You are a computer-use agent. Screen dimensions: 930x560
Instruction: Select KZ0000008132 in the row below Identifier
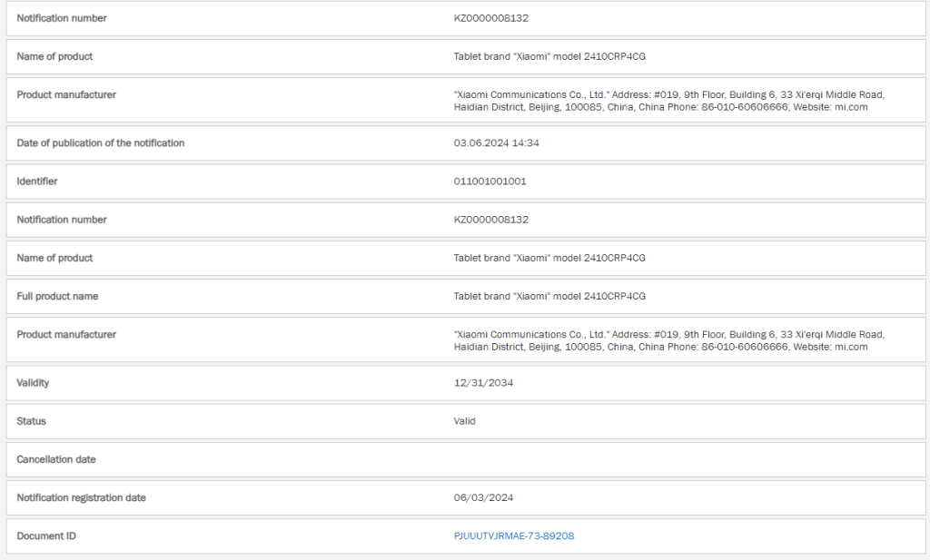point(490,220)
